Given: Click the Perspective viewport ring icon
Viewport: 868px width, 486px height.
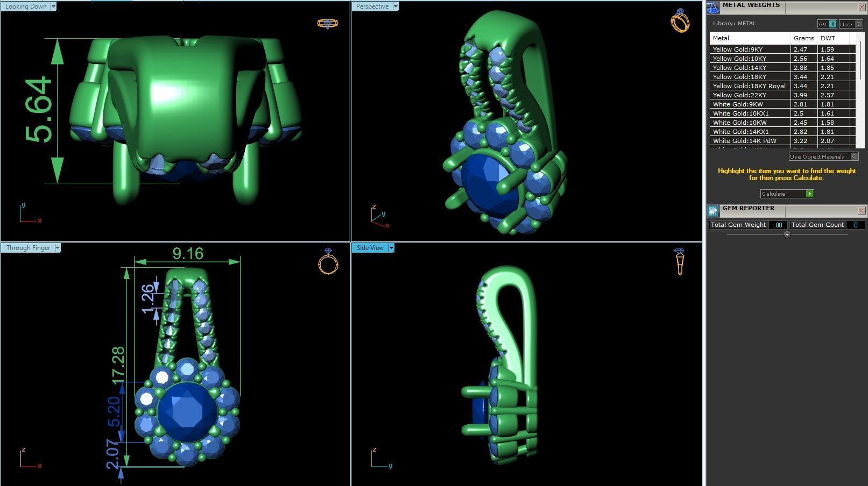Looking at the screenshot, I should pyautogui.click(x=680, y=20).
